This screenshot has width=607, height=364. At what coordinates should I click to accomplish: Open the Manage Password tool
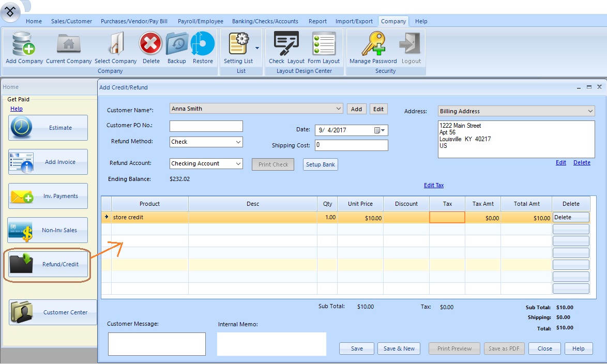pyautogui.click(x=373, y=48)
